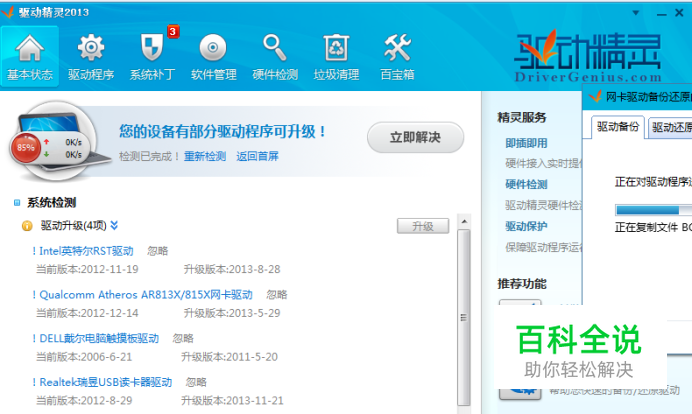Open the title bar dropdown menu arrow
This screenshot has height=414, width=692.
(x=636, y=13)
